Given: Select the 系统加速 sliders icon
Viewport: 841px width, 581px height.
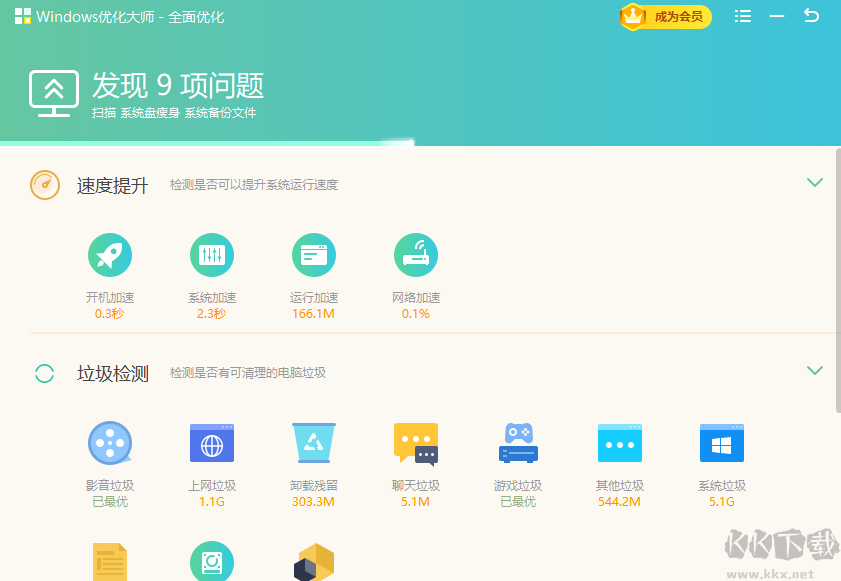Looking at the screenshot, I should tap(212, 256).
